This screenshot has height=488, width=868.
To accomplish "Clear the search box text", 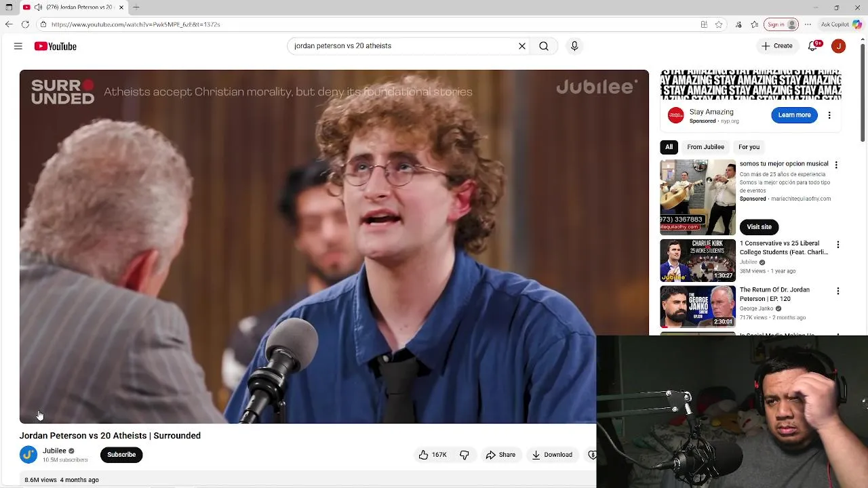I will coord(522,46).
